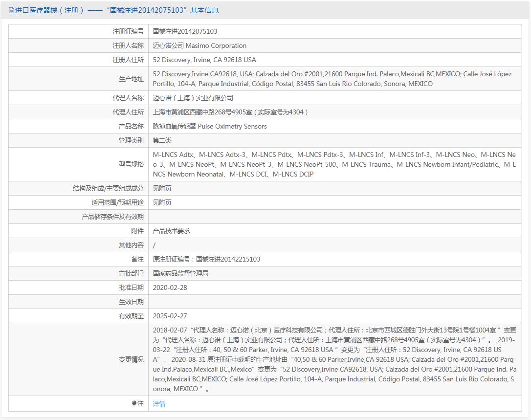Click the 产品名称 label

pos(131,126)
